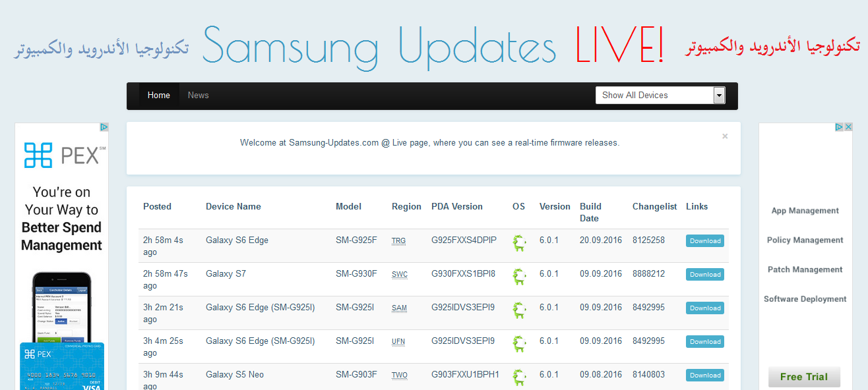The width and height of the screenshot is (868, 390).
Task: Close the welcome message banner
Action: tap(725, 136)
